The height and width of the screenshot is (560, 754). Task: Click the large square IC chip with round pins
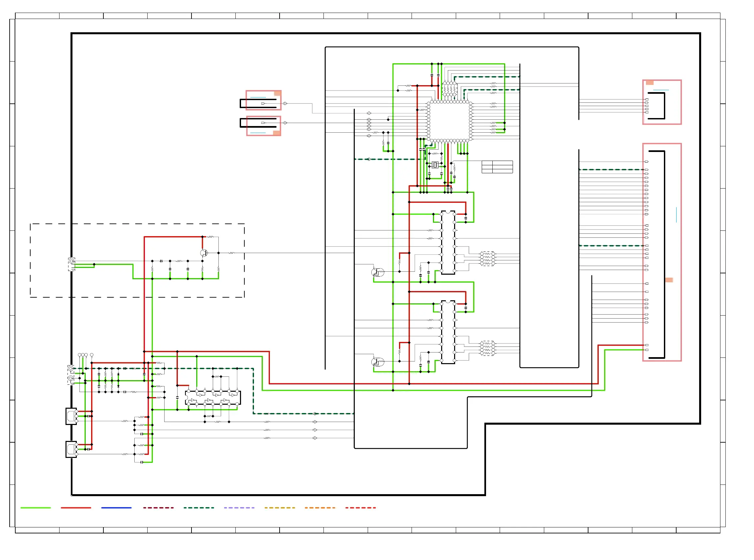(x=449, y=121)
